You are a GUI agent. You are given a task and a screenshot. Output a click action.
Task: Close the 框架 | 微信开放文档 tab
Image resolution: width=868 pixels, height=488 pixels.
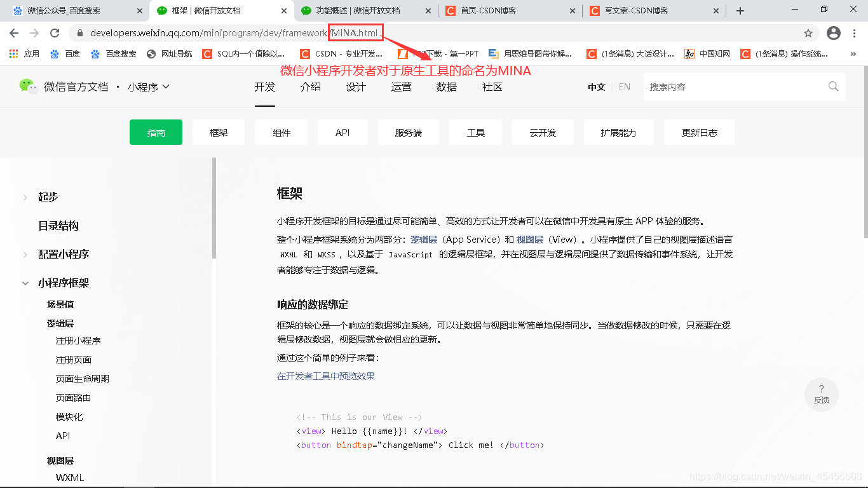coord(284,11)
